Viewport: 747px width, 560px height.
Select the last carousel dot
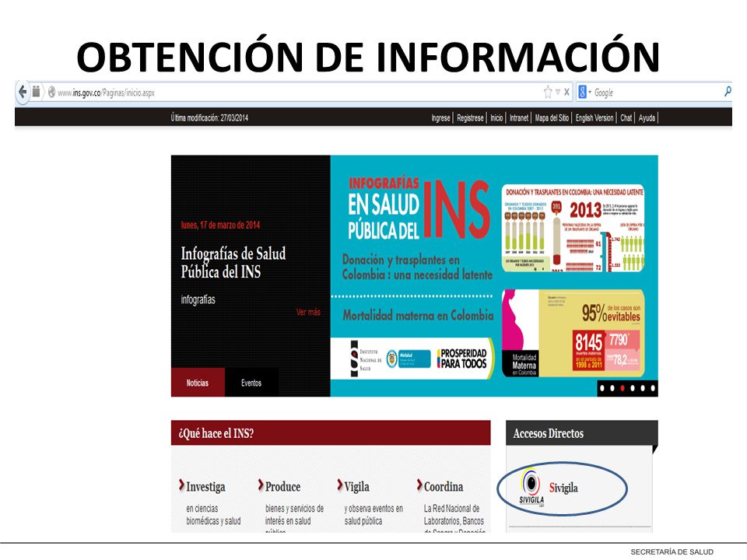coord(653,389)
